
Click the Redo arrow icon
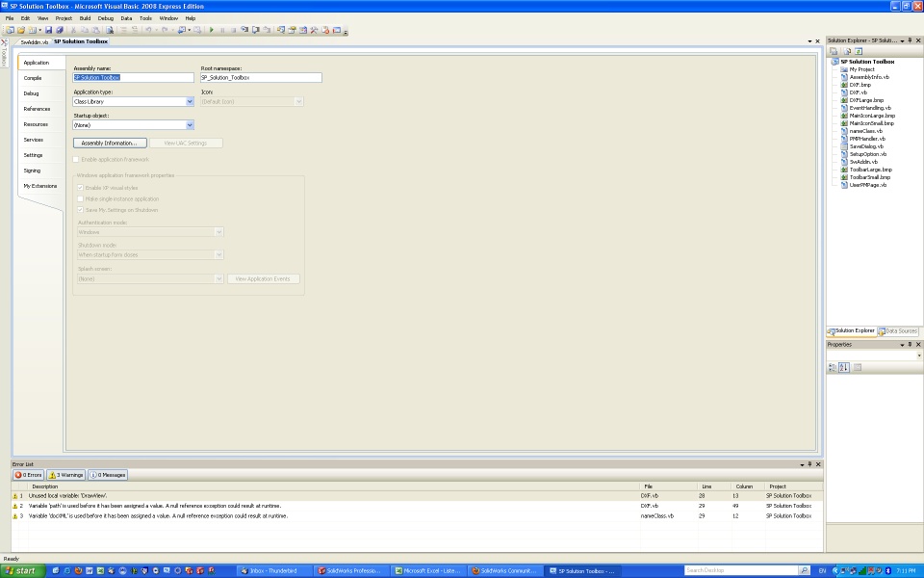tap(165, 30)
